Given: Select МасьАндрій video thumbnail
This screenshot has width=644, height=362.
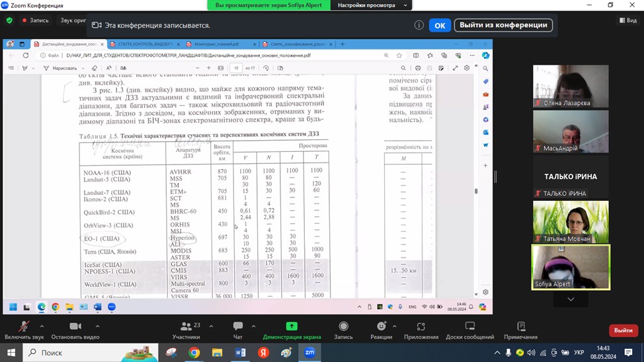Looking at the screenshot, I should coord(571,131).
